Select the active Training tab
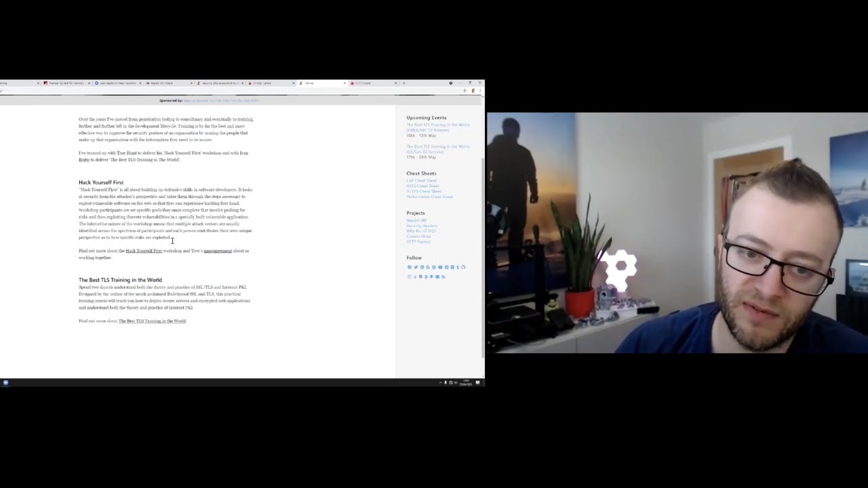 pyautogui.click(x=321, y=83)
